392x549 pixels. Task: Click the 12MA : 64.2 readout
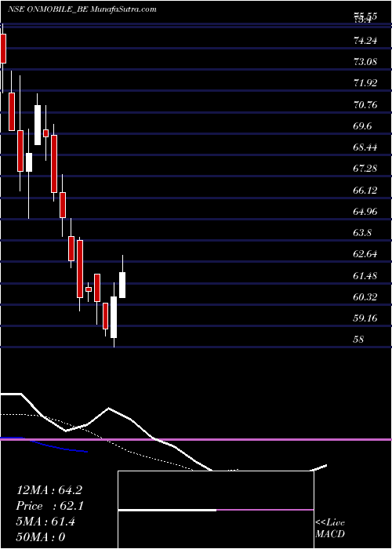tap(49, 490)
